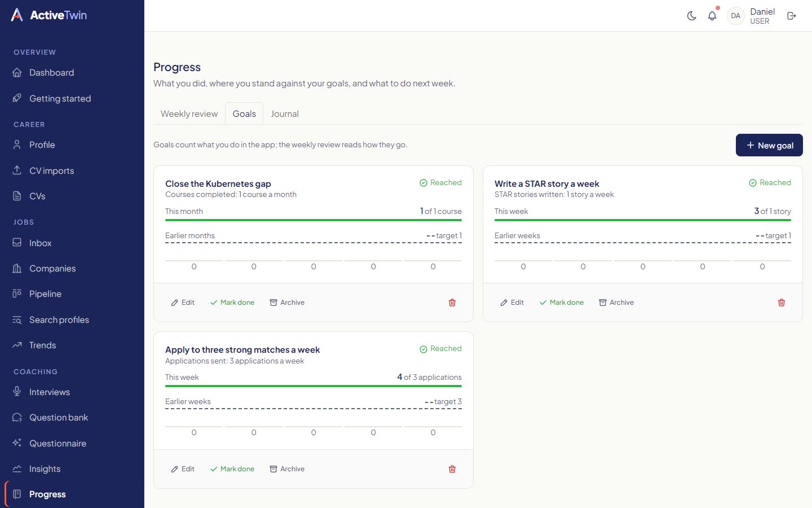Screen dimensions: 812x508
Task: Select the Goals tab
Action: tap(244, 113)
